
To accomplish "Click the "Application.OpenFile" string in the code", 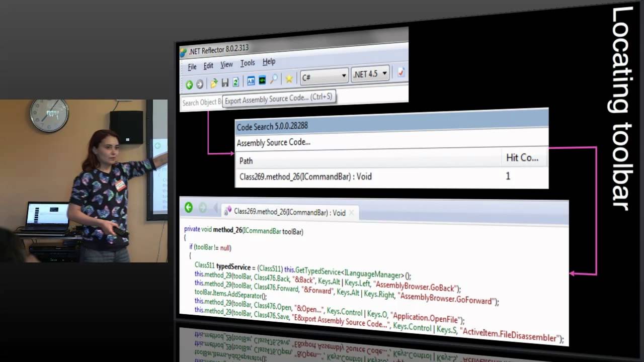I will 424,318.
